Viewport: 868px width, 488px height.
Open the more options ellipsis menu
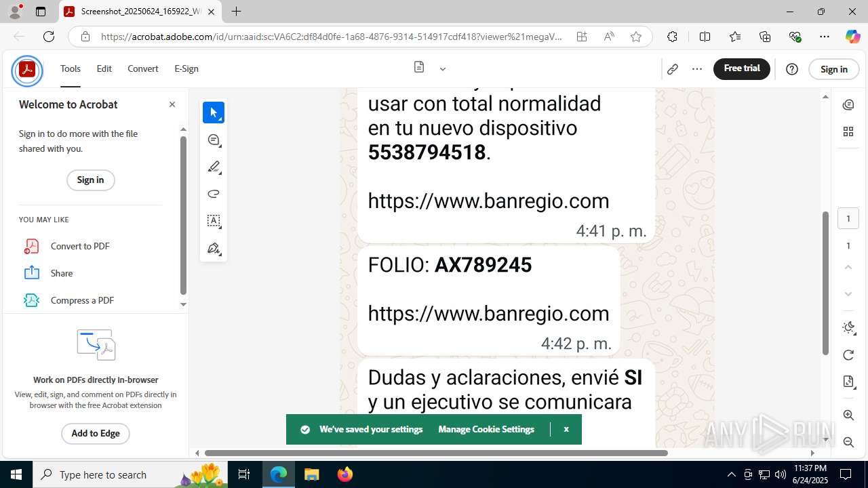point(697,69)
